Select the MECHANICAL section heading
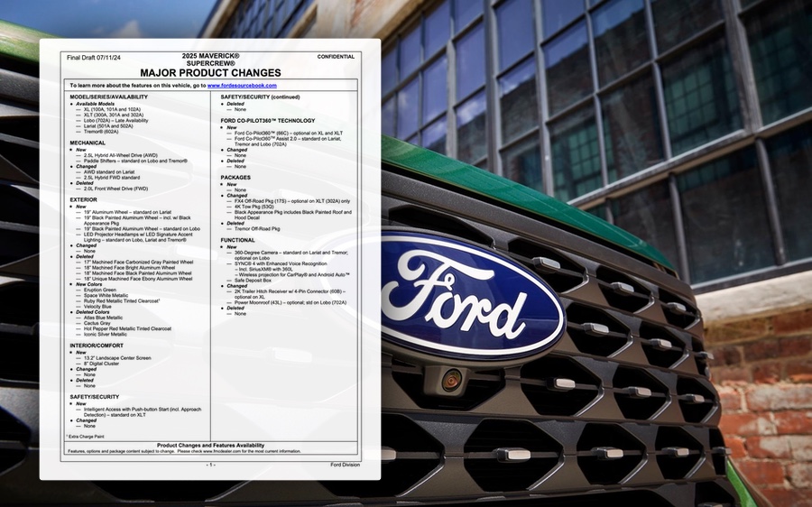Viewport: 812px width, 507px height. coord(88,143)
